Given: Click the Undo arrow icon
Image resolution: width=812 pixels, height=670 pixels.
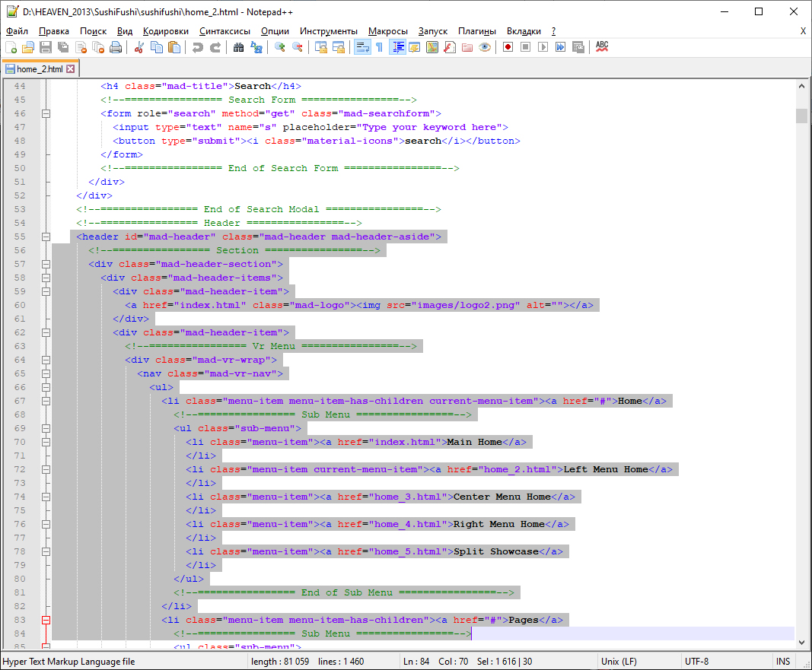Looking at the screenshot, I should 198,47.
